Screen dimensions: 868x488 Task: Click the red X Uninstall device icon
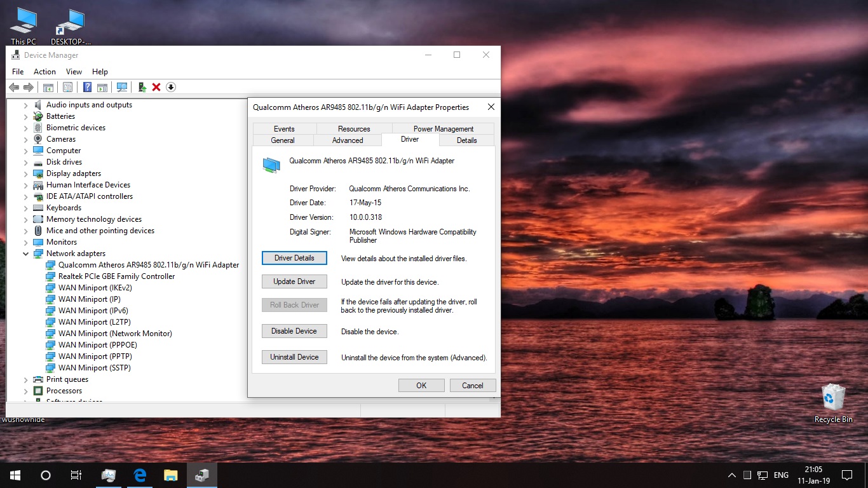(x=156, y=87)
